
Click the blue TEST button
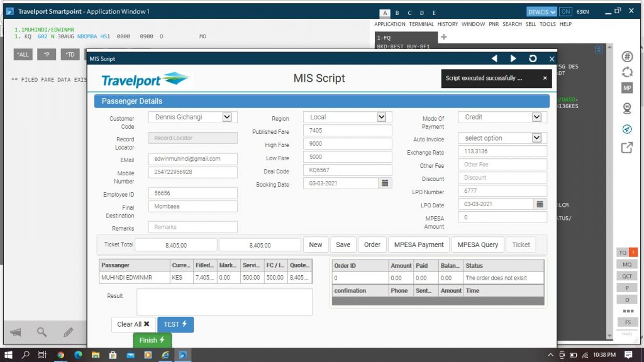(x=175, y=324)
